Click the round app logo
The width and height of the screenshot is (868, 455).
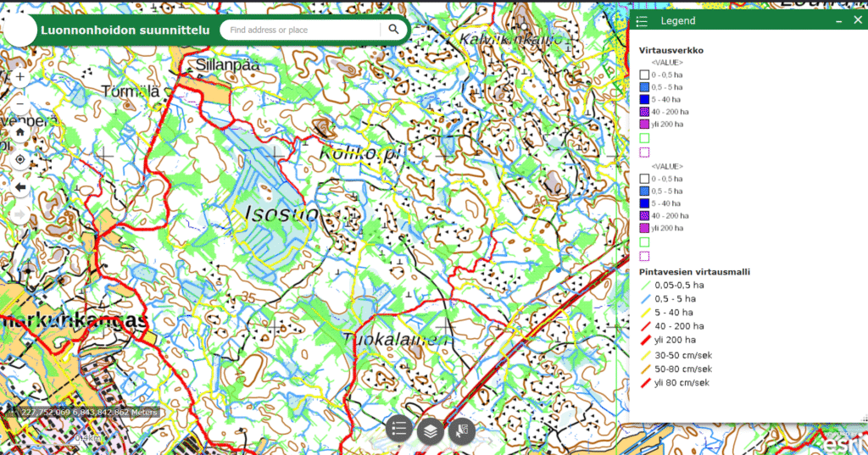(x=19, y=31)
